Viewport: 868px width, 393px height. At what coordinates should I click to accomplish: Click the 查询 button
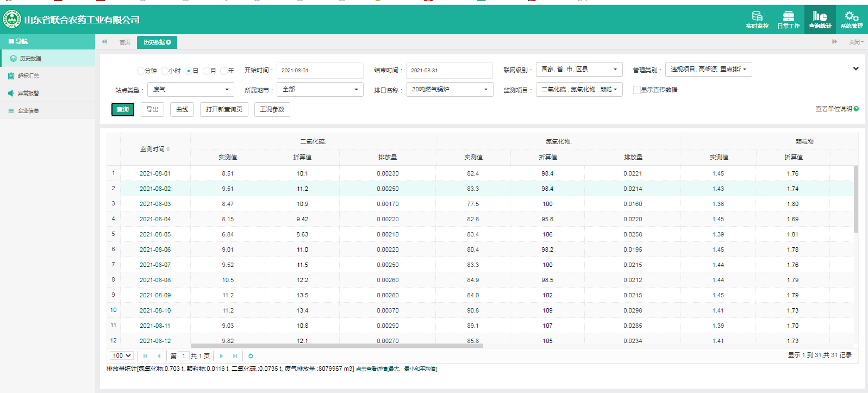pos(123,109)
